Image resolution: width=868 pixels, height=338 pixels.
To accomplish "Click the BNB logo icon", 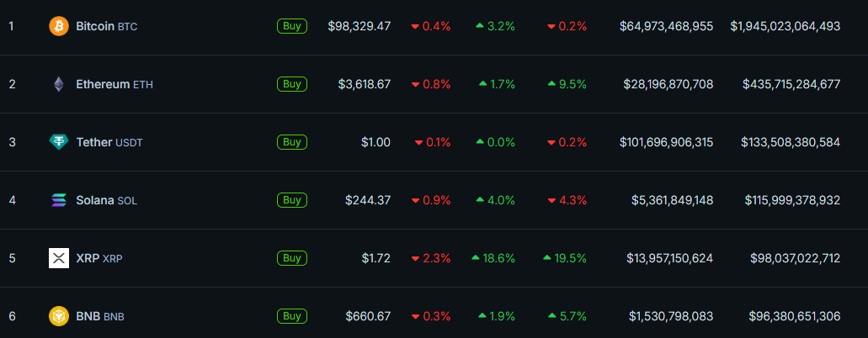I will [x=59, y=316].
